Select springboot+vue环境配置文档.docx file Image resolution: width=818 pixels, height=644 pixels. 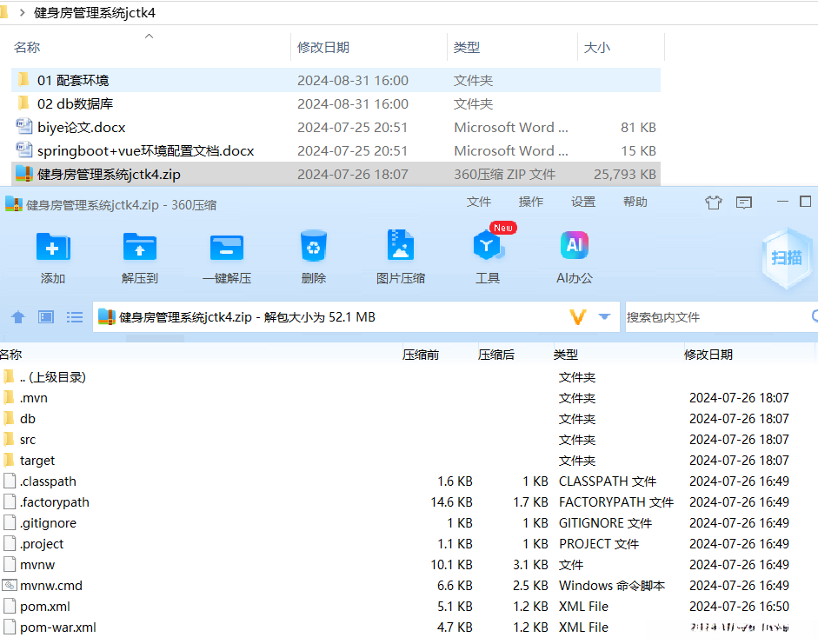coord(336,150)
